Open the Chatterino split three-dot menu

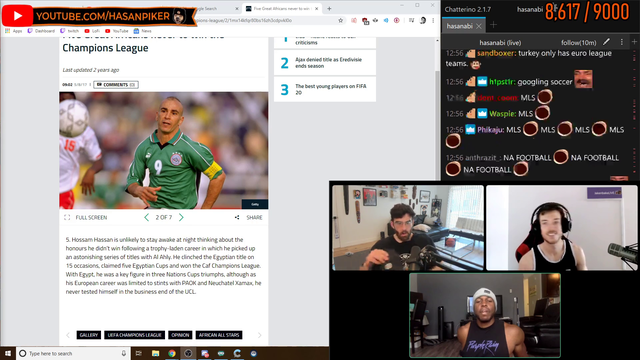622,42
